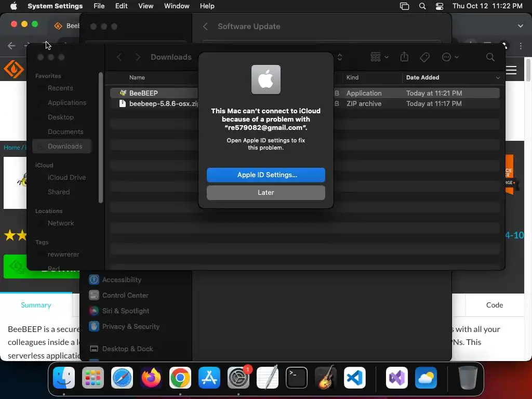
Task: Sort Finder list by Kind column
Action: 352,77
